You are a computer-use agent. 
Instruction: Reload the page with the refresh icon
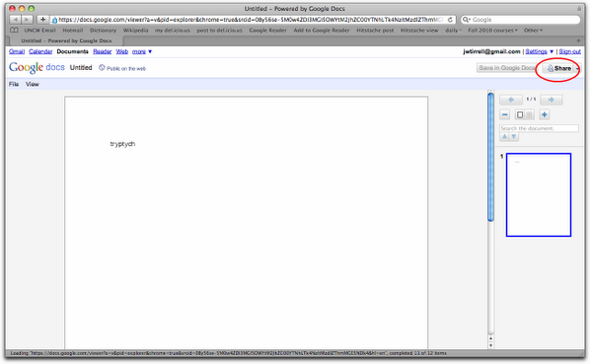(x=450, y=20)
